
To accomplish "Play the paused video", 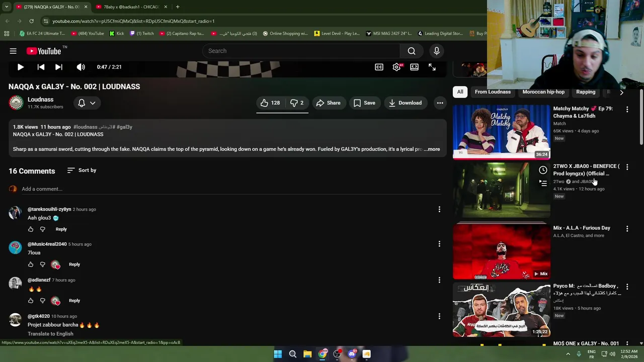I will (x=20, y=67).
